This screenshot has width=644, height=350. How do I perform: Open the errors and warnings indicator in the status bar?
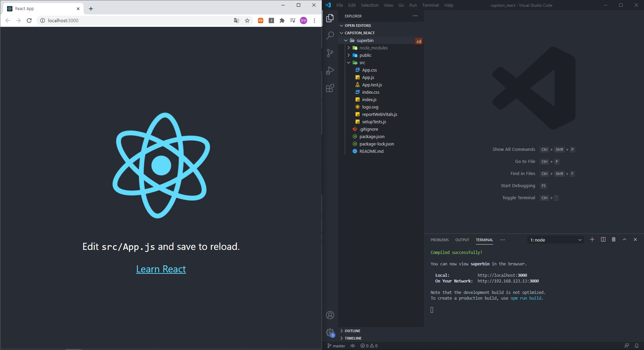coord(369,346)
